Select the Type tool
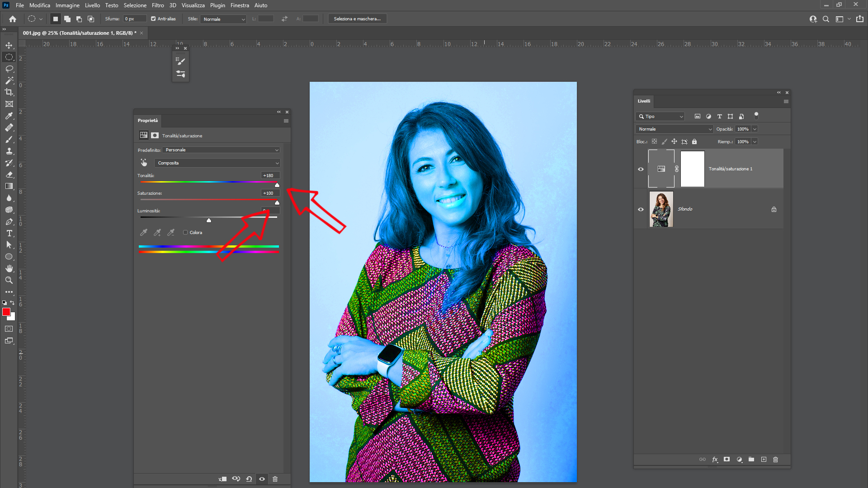 tap(9, 233)
